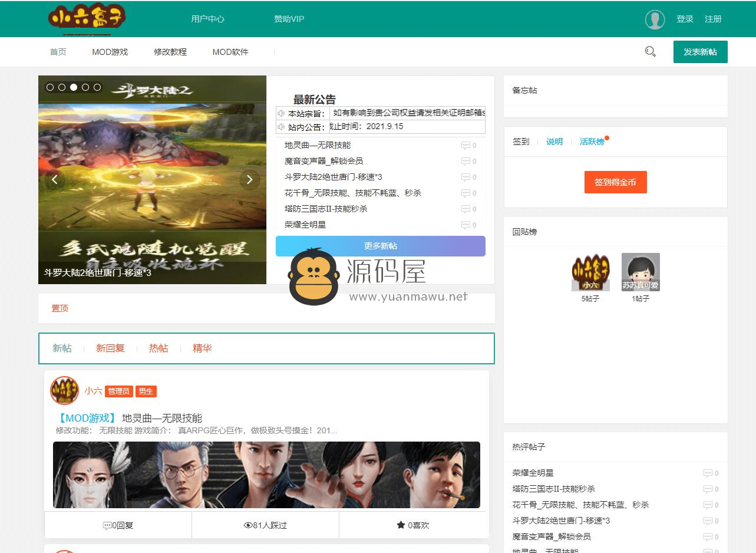Click comment icon for 花千骨 announcement row
This screenshot has height=553, width=756.
pyautogui.click(x=466, y=193)
